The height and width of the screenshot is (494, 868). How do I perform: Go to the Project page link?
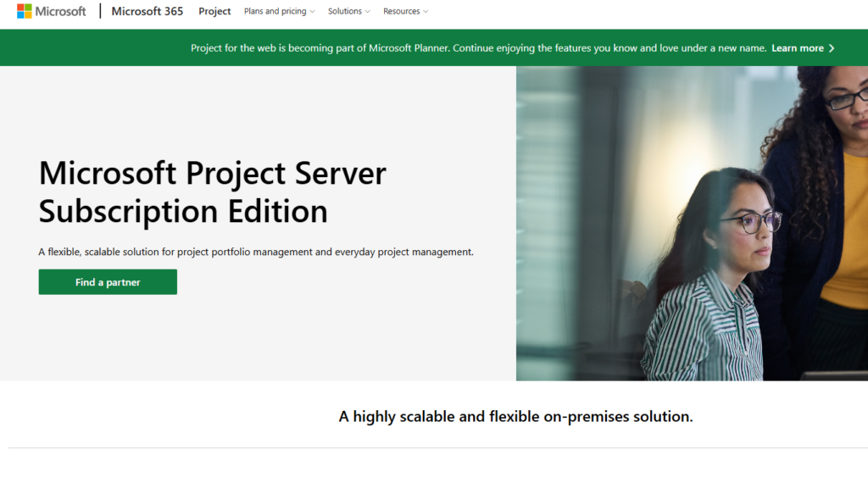pos(214,11)
